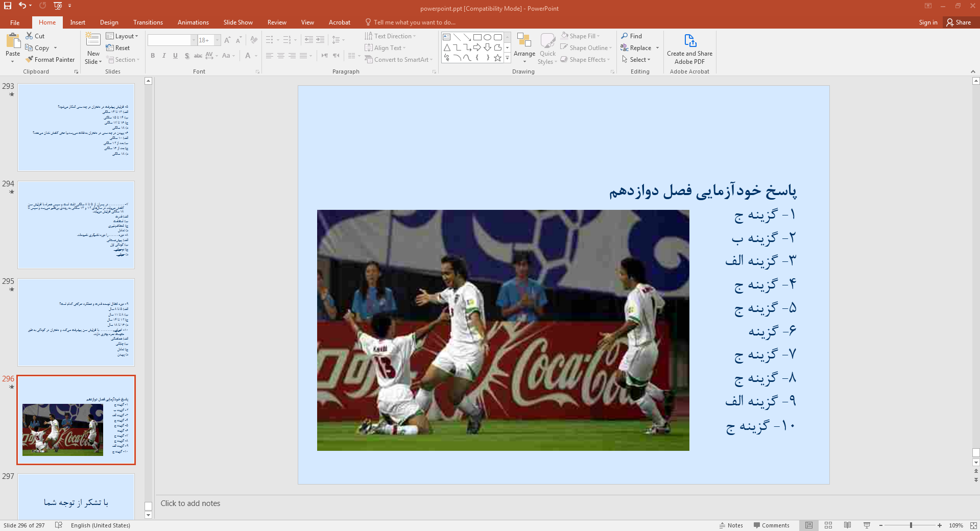The height and width of the screenshot is (531, 980).
Task: Click the zoom out minus button
Action: click(881, 525)
